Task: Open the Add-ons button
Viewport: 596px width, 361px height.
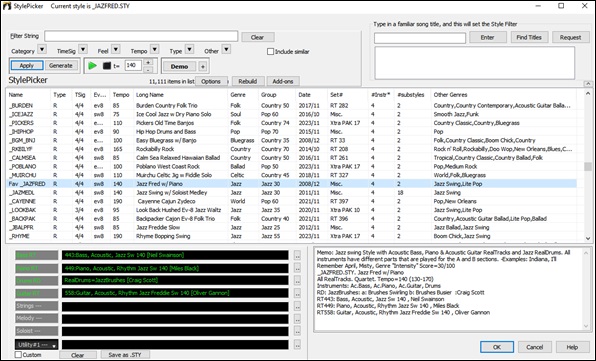Action: [283, 81]
